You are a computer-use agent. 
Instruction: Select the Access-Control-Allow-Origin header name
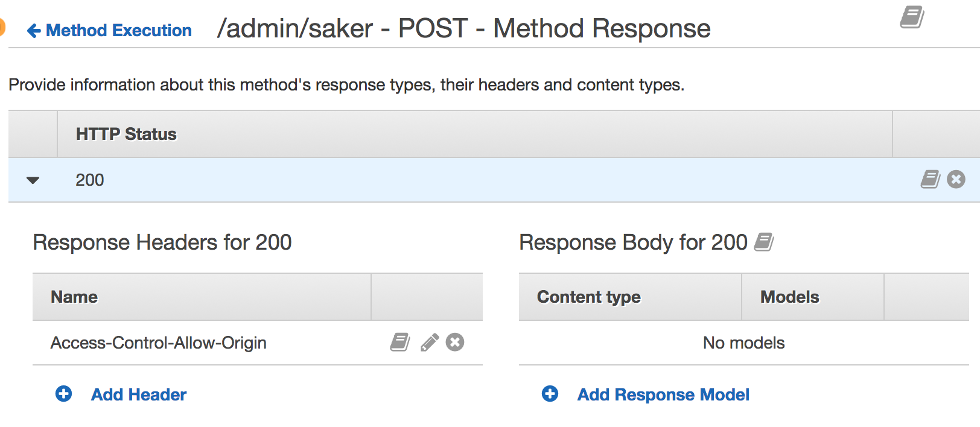[159, 343]
